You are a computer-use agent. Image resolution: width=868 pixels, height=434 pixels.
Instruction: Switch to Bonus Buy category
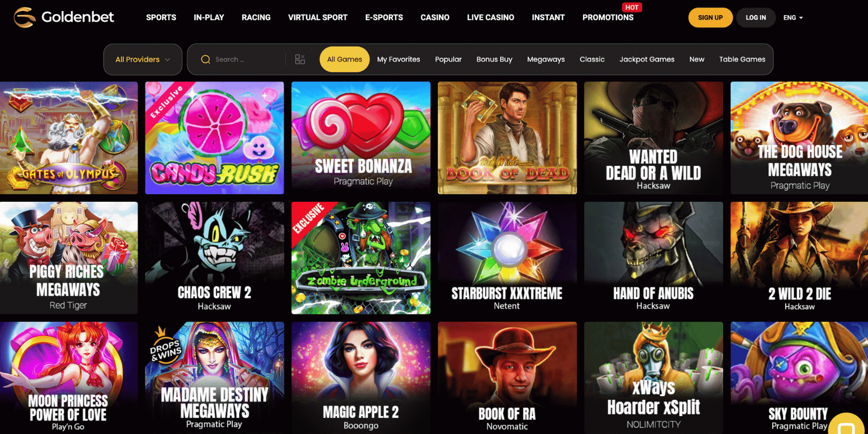(x=494, y=60)
